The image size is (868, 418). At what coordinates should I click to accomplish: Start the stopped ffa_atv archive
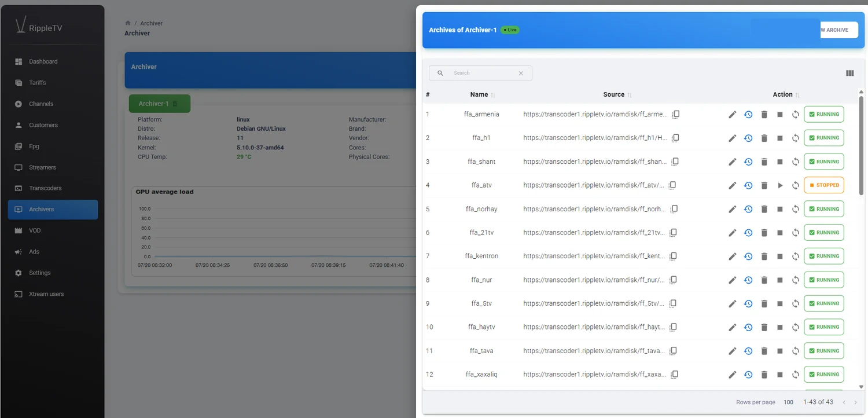[x=780, y=186]
